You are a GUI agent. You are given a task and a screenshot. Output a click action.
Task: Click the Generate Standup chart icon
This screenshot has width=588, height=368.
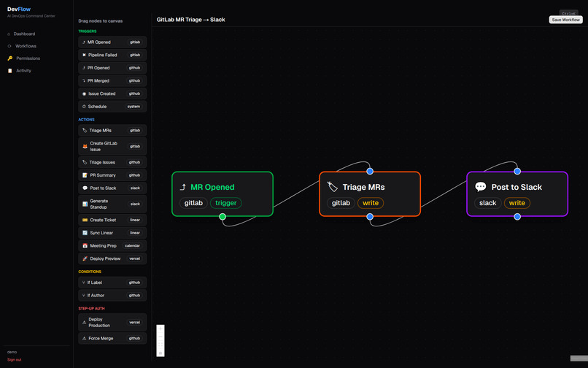pyautogui.click(x=85, y=204)
